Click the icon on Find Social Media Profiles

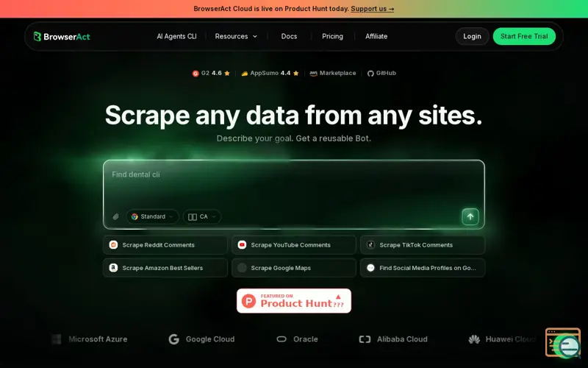370,268
